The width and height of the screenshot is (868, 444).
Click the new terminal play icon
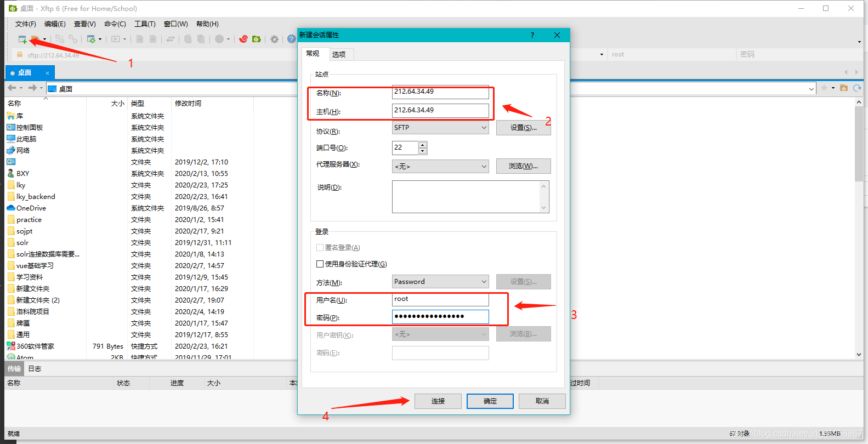pyautogui.click(x=116, y=39)
